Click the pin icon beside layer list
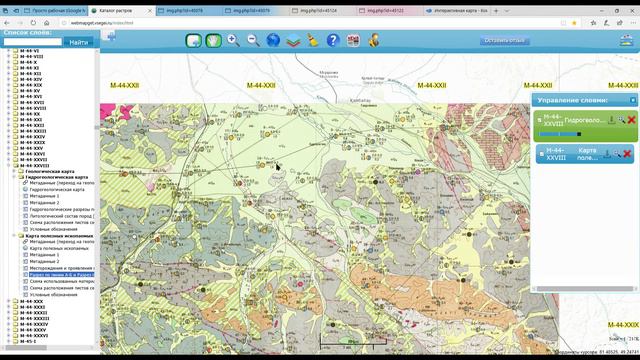Screen dimensions: 640x360 110,36
